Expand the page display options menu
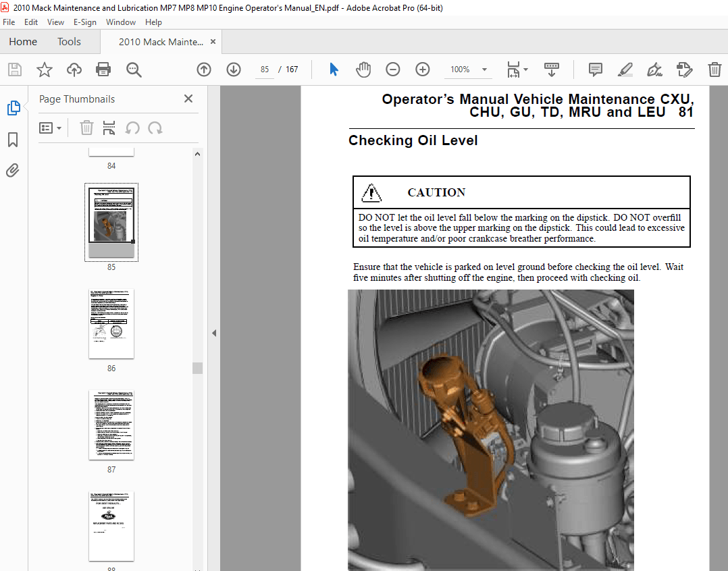The image size is (728, 571). (517, 69)
